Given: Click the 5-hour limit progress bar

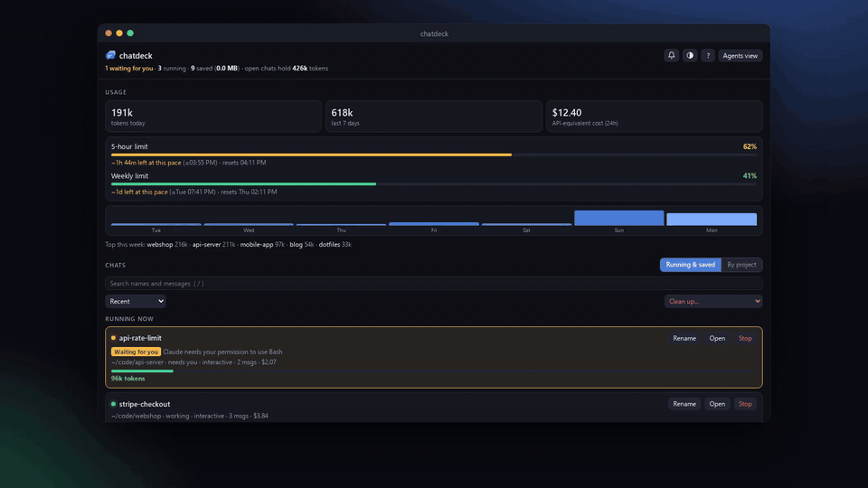Looking at the screenshot, I should pyautogui.click(x=433, y=155).
